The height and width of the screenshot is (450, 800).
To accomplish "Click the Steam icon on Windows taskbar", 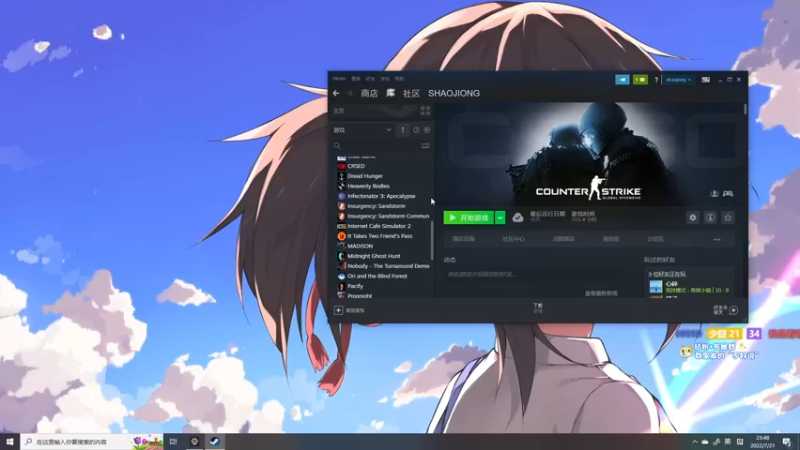I will [x=215, y=441].
